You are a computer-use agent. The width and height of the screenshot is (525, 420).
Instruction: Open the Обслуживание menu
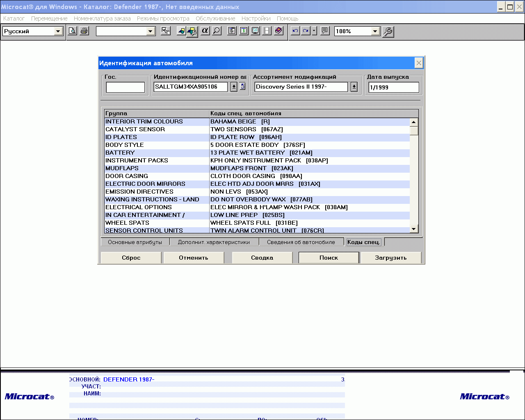[x=215, y=18]
